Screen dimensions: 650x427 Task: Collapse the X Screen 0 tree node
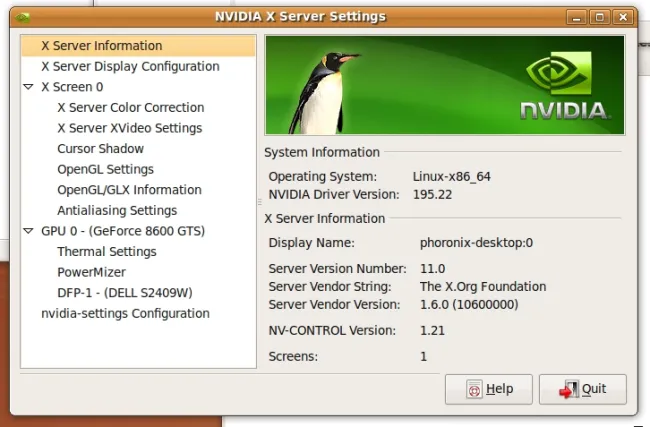pyautogui.click(x=28, y=87)
